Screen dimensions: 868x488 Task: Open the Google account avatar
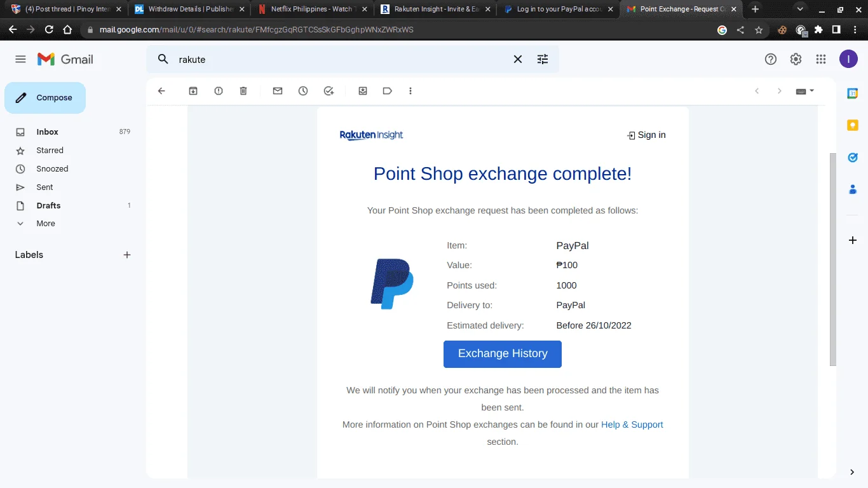click(x=848, y=59)
